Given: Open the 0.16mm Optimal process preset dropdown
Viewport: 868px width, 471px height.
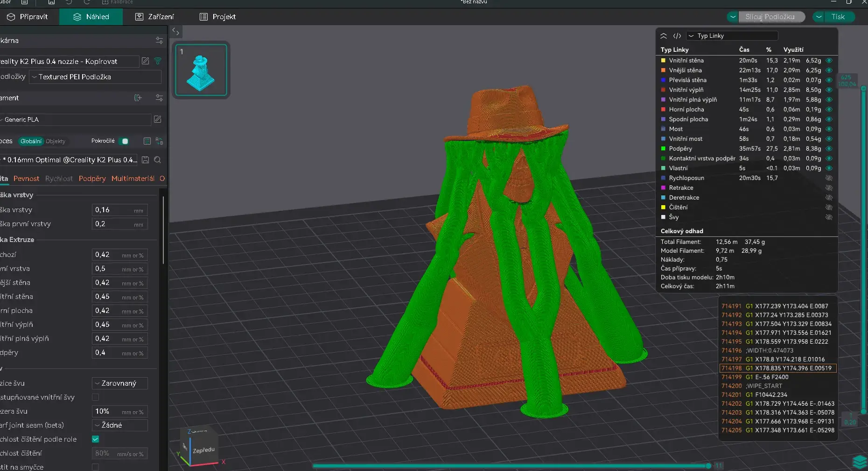Looking at the screenshot, I should [x=69, y=159].
